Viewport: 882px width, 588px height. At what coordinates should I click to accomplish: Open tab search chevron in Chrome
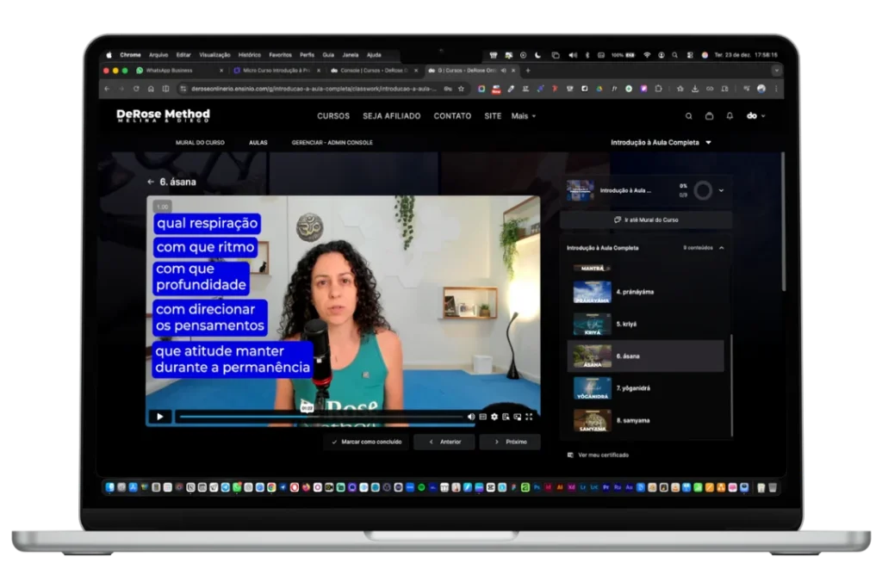click(776, 71)
